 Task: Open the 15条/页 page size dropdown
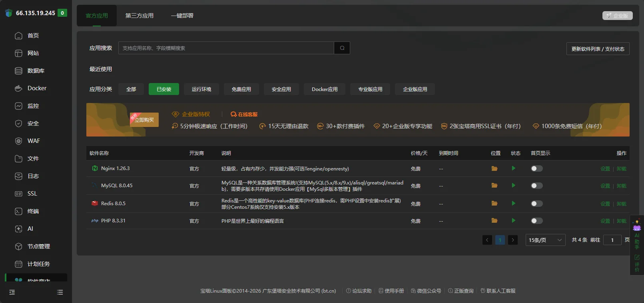pyautogui.click(x=545, y=240)
